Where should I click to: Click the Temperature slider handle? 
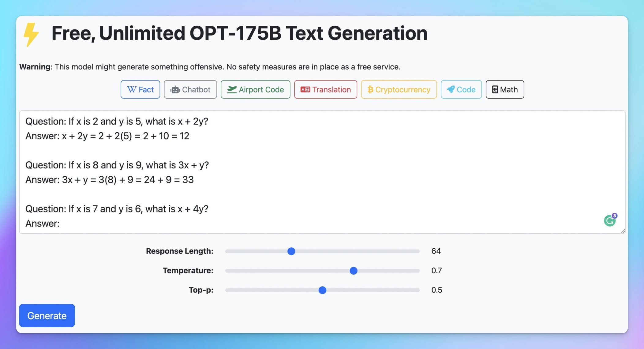[354, 271]
